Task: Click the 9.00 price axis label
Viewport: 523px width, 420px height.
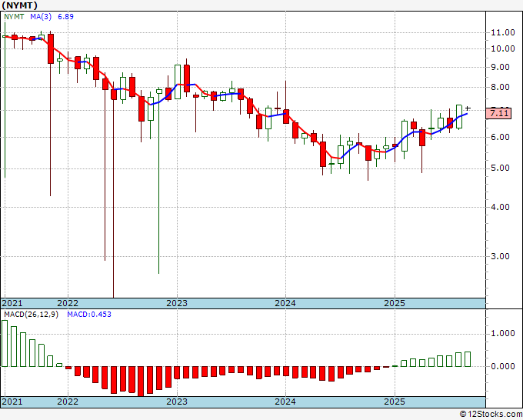Action: point(500,68)
